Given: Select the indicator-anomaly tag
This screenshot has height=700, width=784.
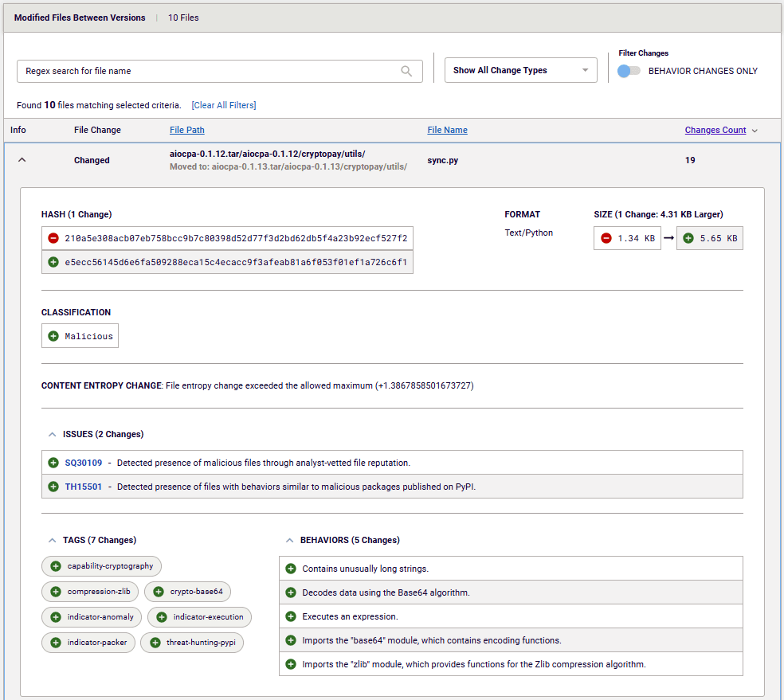Looking at the screenshot, I should pyautogui.click(x=92, y=617).
